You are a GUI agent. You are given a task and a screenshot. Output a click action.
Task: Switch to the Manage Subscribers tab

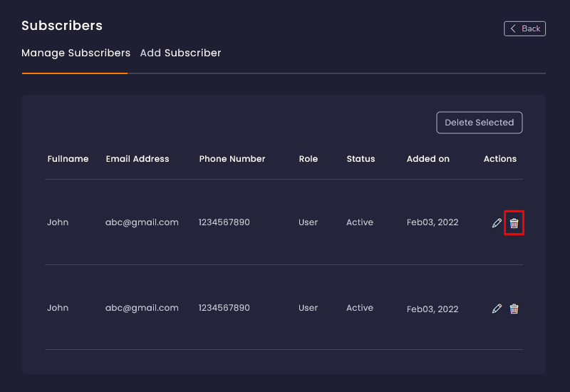pos(76,53)
